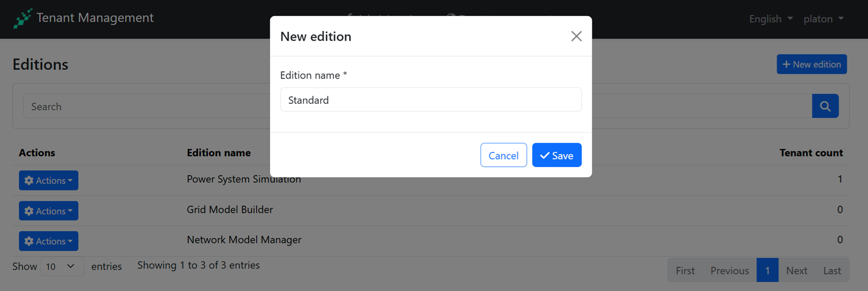Screen dimensions: 868x291
Task: Go to the Last page
Action: (832, 270)
